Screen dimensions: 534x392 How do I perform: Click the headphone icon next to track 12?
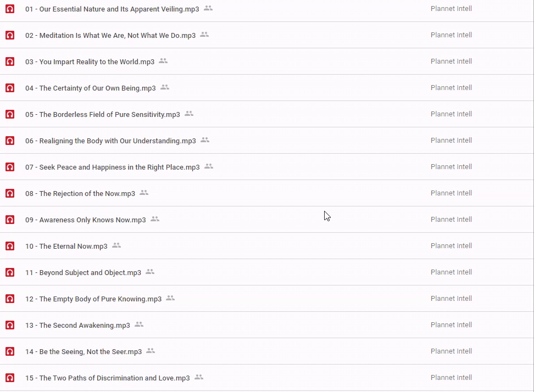(10, 299)
